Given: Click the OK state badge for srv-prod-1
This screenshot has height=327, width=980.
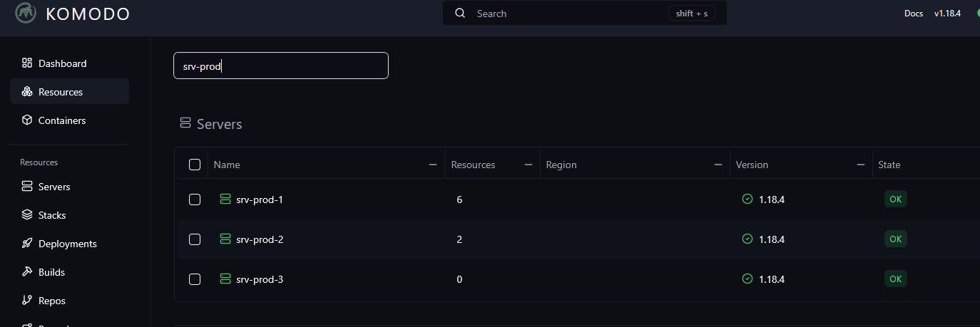Looking at the screenshot, I should [896, 199].
